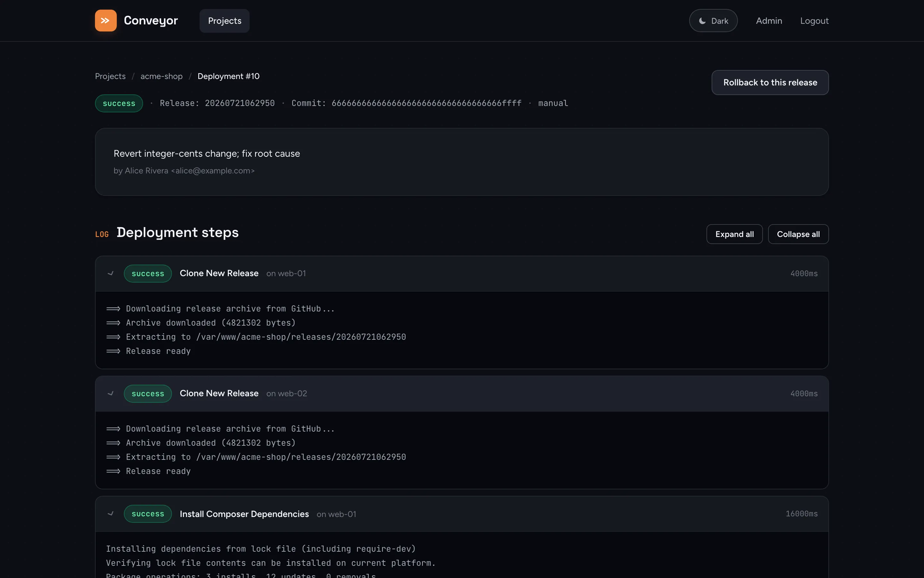Click the 4000ms duration on web-02 step
This screenshot has height=578, width=924.
(804, 393)
